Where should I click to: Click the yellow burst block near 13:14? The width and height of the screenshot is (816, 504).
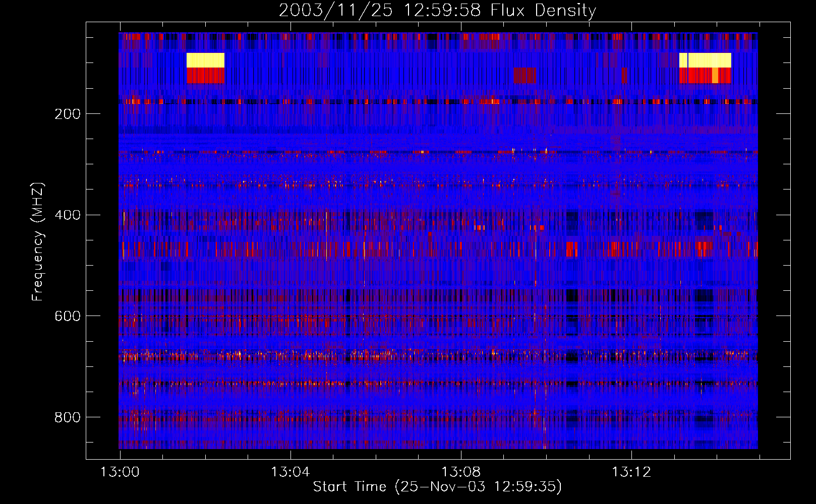click(705, 60)
